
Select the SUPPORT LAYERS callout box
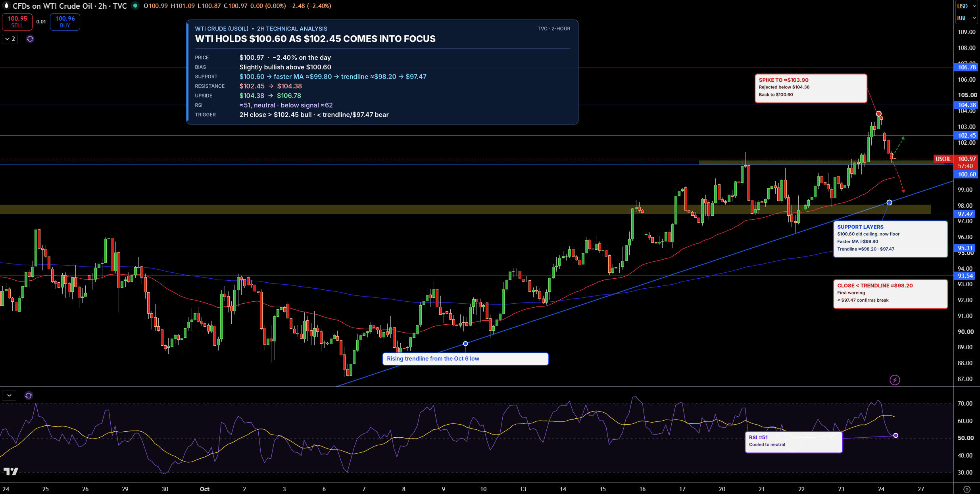coord(891,239)
